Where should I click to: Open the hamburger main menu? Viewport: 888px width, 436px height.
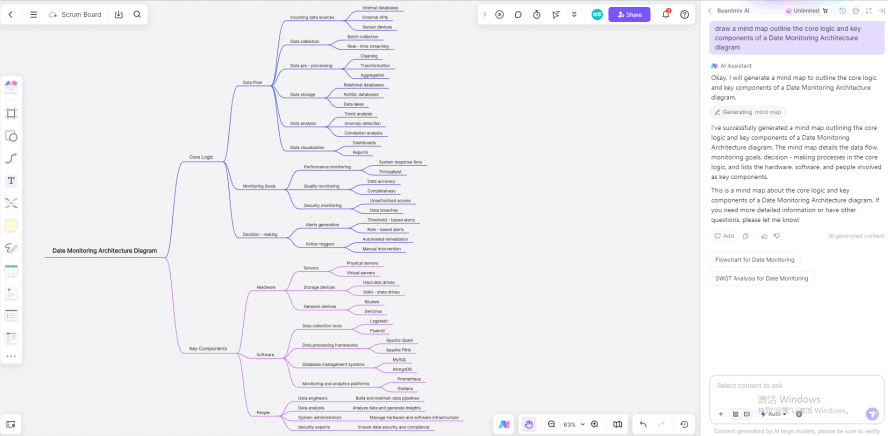point(33,15)
